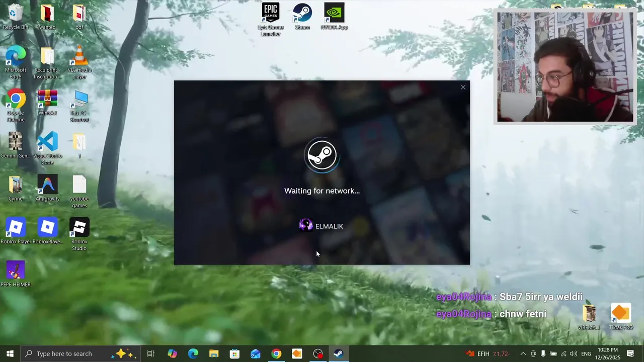Select the Roblox Player desktop icon
This screenshot has width=644, height=362.
pos(16,231)
